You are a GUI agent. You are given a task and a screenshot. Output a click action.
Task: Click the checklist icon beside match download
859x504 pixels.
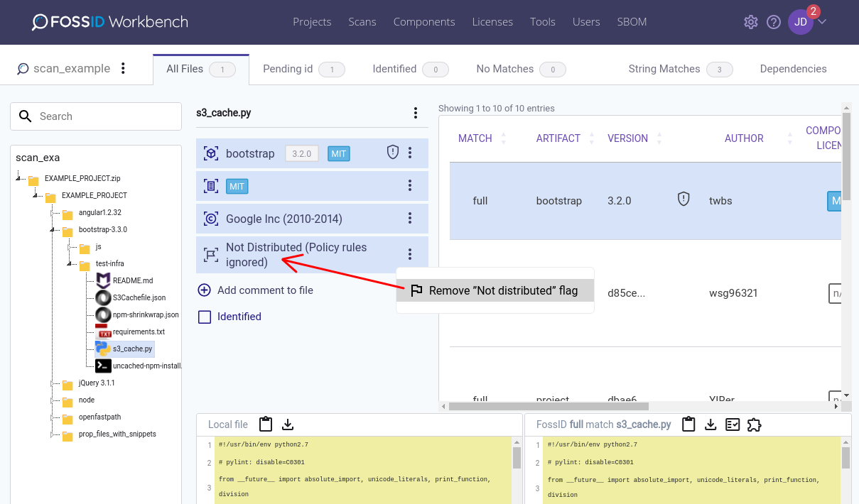click(x=733, y=424)
